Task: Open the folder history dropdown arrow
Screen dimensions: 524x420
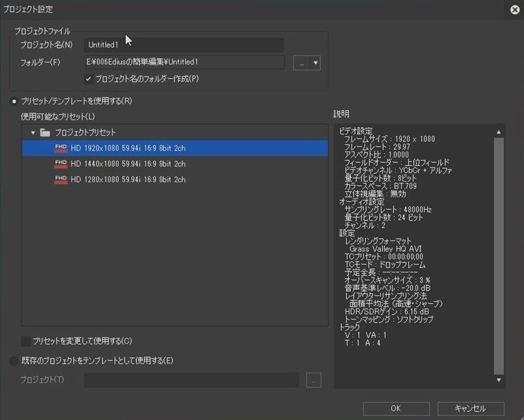Action: click(315, 63)
